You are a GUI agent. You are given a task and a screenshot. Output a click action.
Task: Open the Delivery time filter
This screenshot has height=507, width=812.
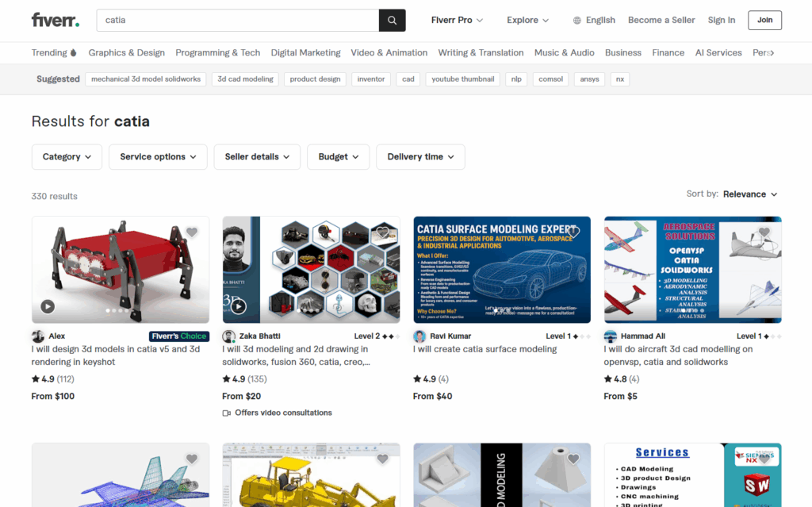[420, 156]
